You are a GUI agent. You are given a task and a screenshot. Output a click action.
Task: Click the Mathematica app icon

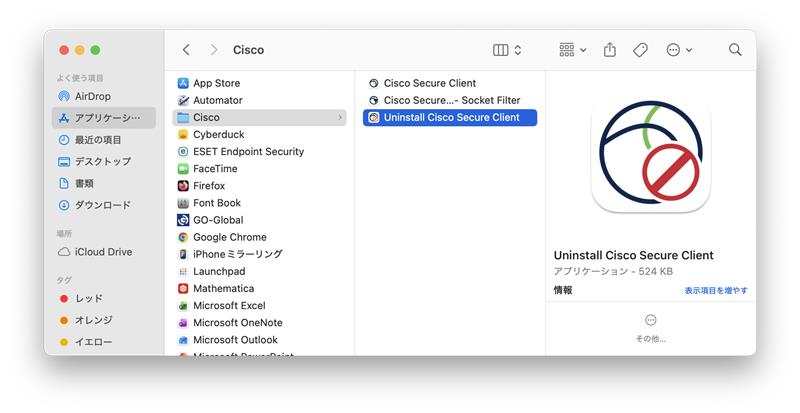pos(183,288)
